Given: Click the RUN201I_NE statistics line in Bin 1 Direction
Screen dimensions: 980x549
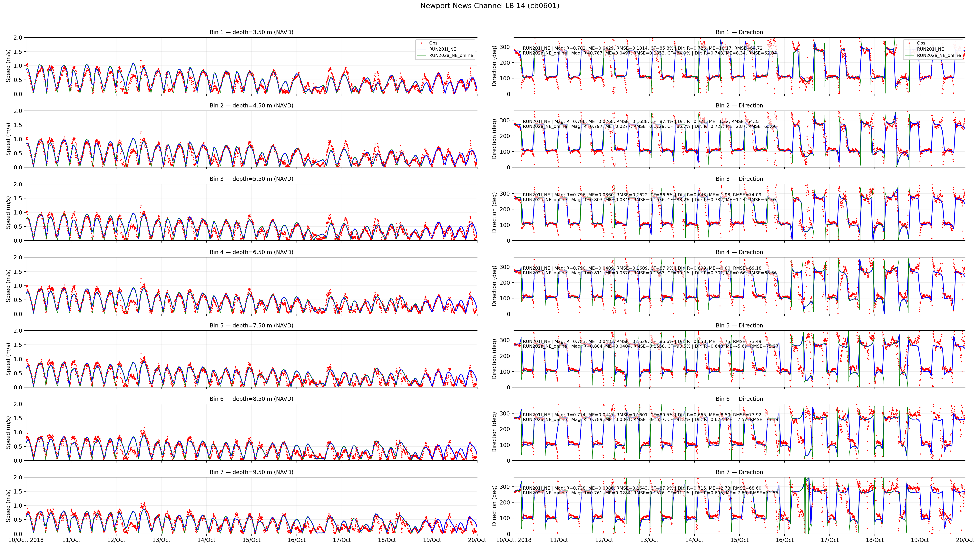Looking at the screenshot, I should click(x=642, y=48).
